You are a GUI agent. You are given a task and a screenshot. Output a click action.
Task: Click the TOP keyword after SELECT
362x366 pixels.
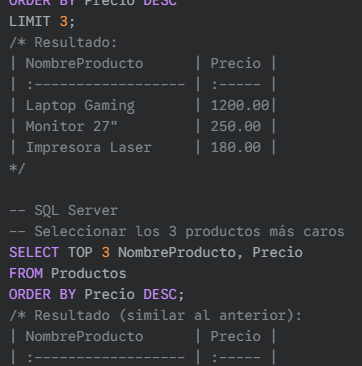coord(80,252)
